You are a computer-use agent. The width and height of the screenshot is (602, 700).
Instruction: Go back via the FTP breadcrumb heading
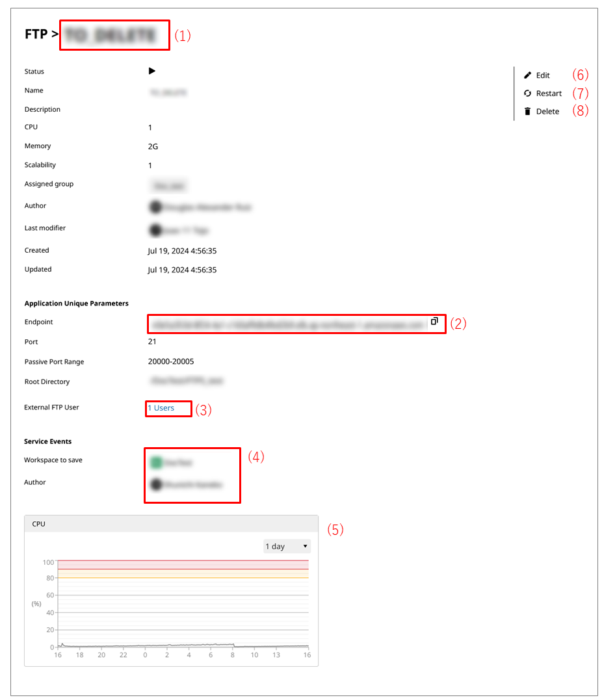36,34
